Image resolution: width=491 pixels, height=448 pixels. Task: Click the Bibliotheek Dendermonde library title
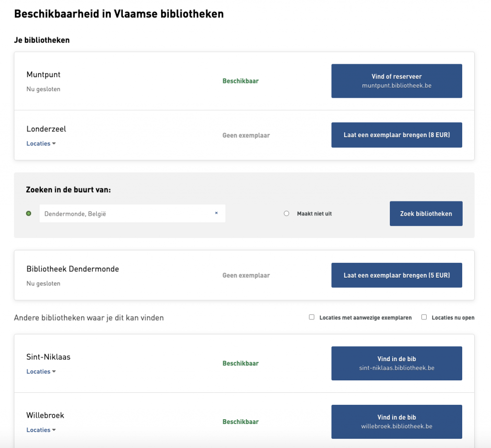click(x=72, y=269)
